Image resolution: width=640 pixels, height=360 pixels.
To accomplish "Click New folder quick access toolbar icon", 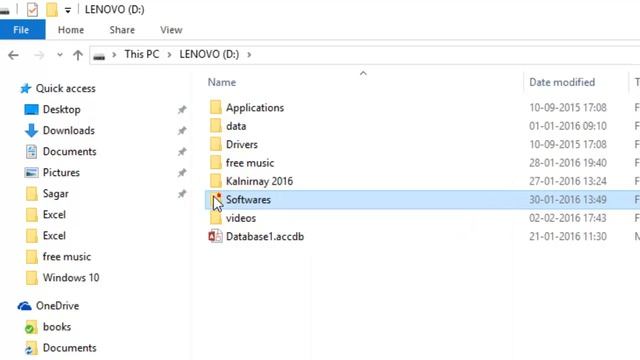I will click(52, 9).
